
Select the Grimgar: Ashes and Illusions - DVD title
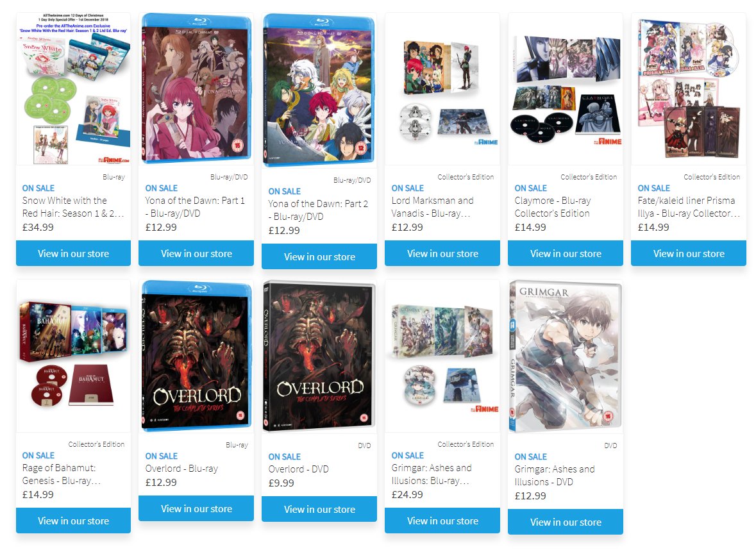pos(555,475)
